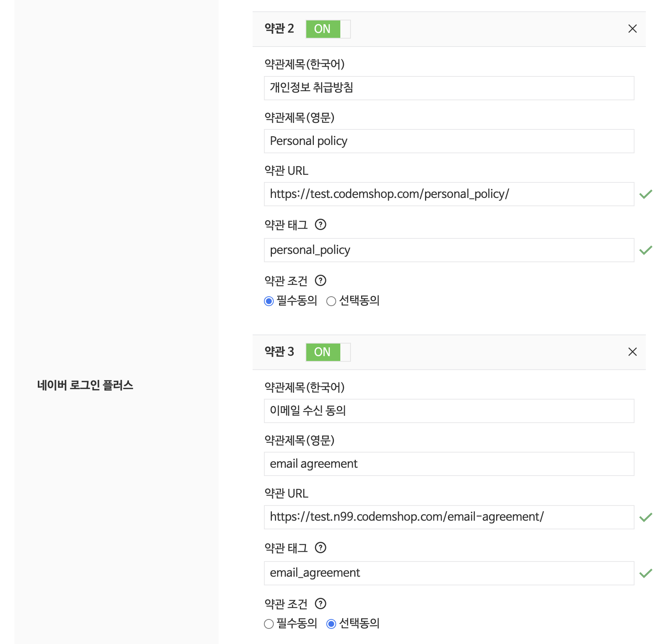The image size is (664, 644).
Task: Open help icon next to 약관 태그 in 약관 3
Action: pyautogui.click(x=321, y=548)
